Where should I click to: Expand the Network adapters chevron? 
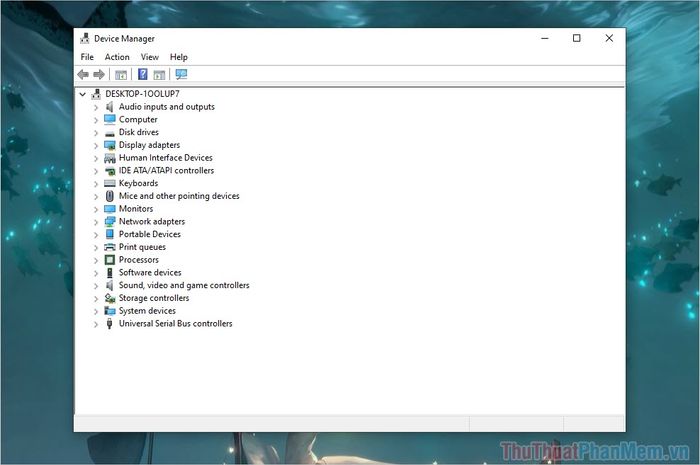(x=96, y=222)
